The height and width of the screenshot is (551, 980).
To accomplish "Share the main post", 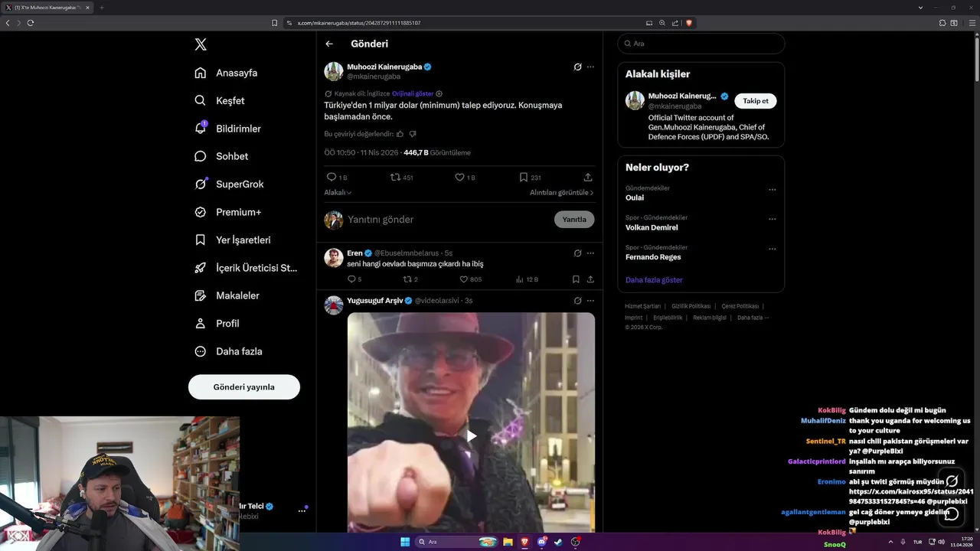I will click(x=588, y=177).
